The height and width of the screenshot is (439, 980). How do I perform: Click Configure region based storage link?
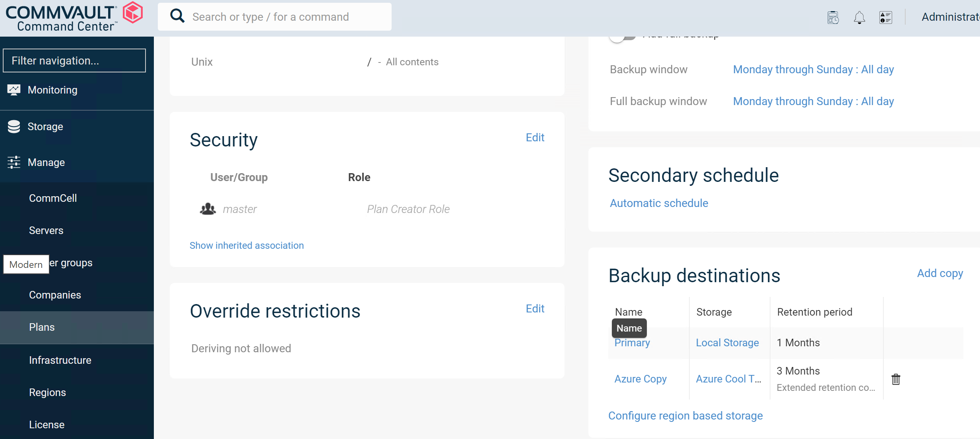pyautogui.click(x=686, y=415)
